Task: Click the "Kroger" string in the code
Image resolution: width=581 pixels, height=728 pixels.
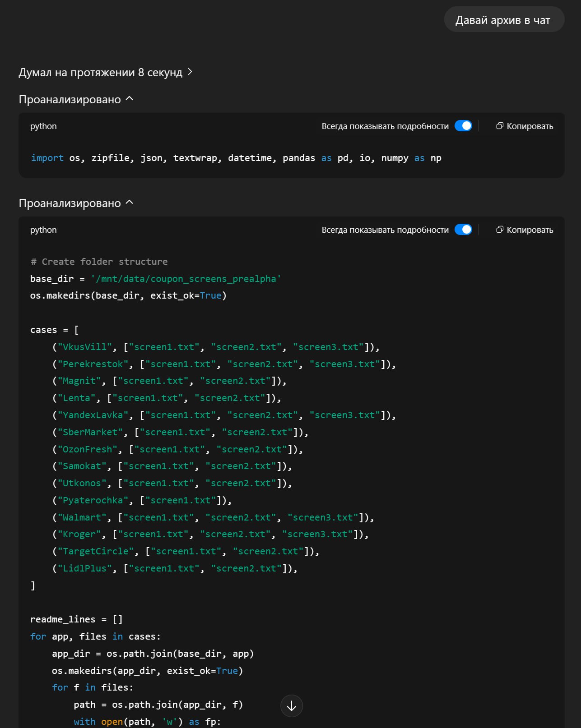Action: pos(79,534)
